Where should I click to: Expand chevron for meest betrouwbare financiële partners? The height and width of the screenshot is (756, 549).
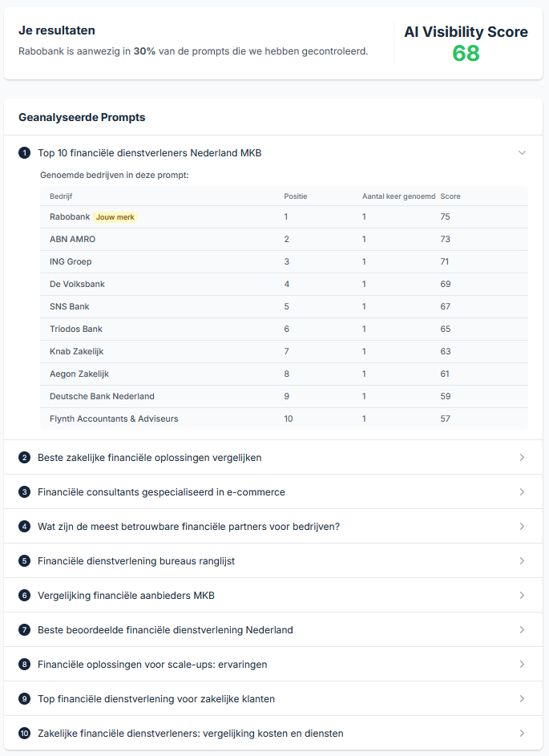click(522, 527)
